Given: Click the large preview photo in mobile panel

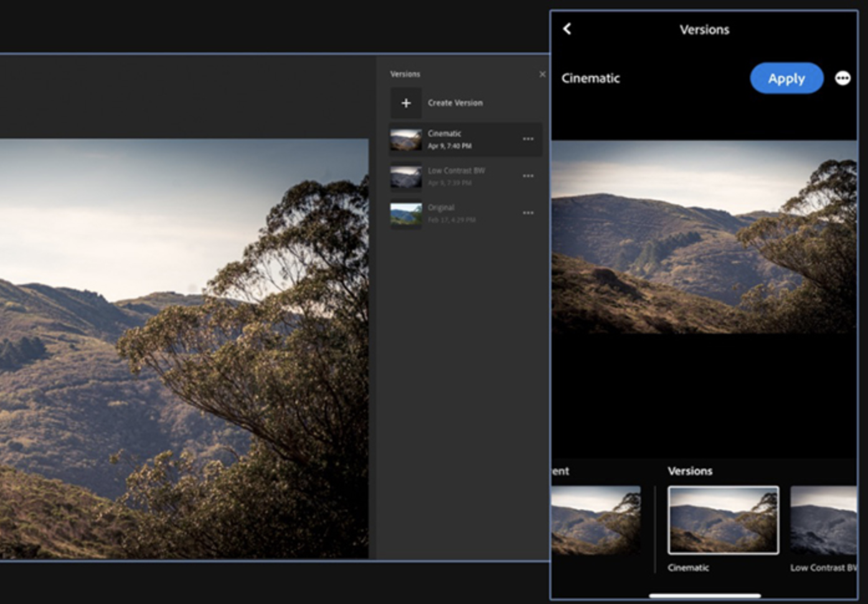Looking at the screenshot, I should pyautogui.click(x=704, y=237).
